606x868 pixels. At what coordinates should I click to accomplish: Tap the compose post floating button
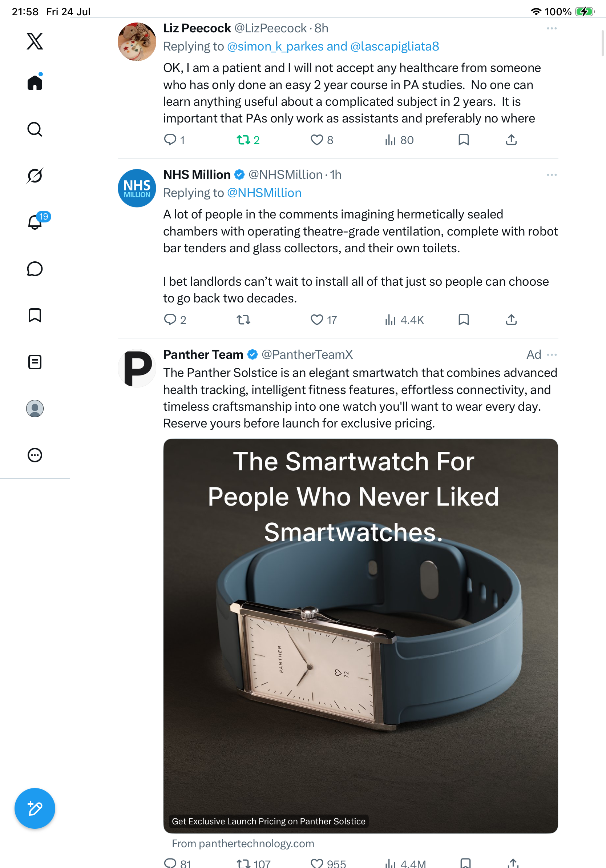(x=35, y=808)
